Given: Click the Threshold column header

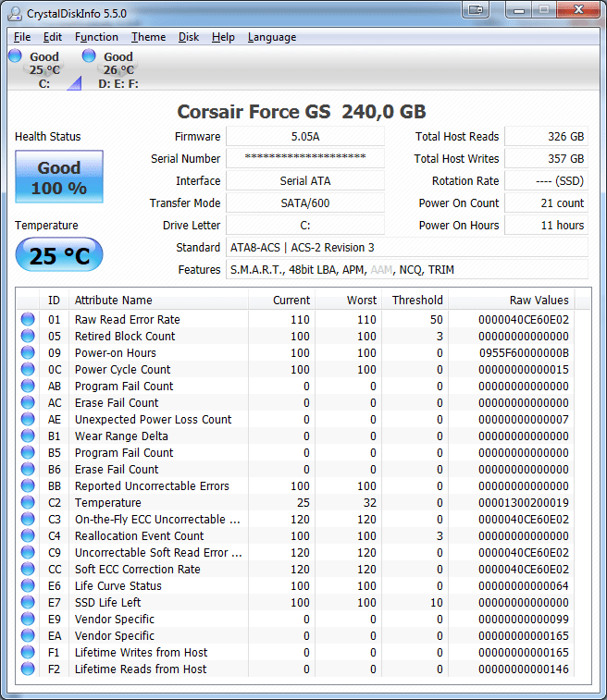Looking at the screenshot, I should click(x=415, y=300).
